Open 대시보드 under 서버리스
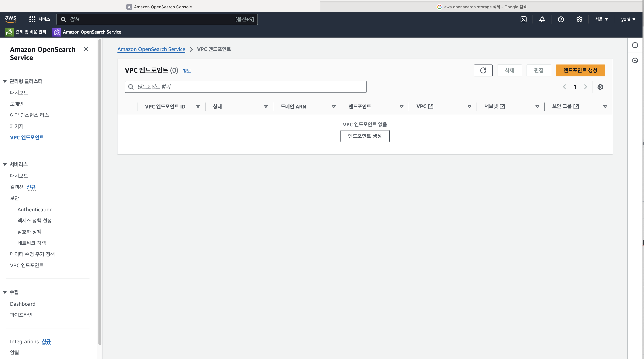The height and width of the screenshot is (359, 644). tap(19, 176)
